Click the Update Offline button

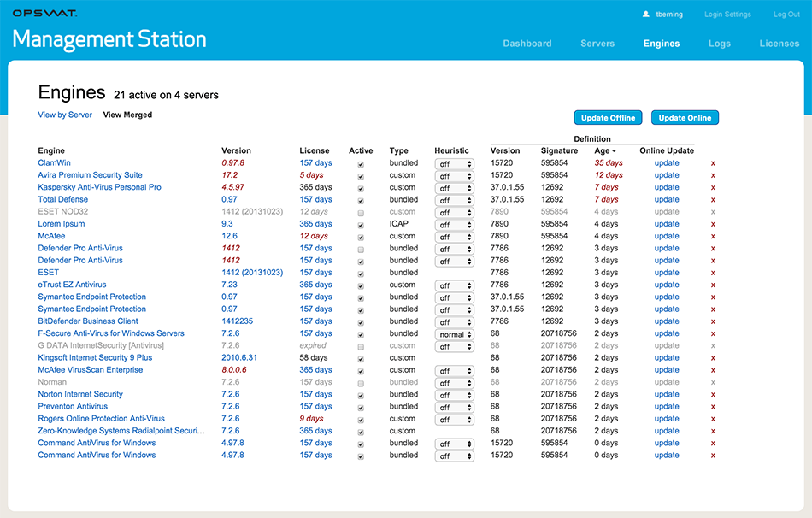coord(608,118)
